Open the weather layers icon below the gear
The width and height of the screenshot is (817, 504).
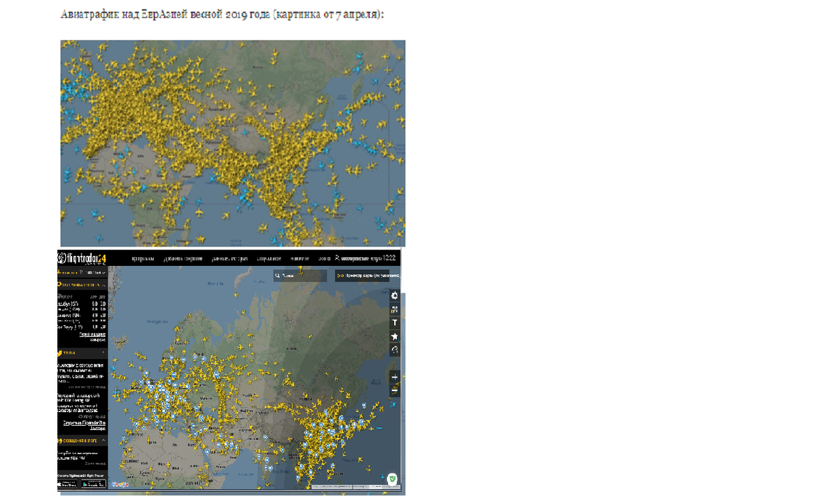pyautogui.click(x=394, y=310)
